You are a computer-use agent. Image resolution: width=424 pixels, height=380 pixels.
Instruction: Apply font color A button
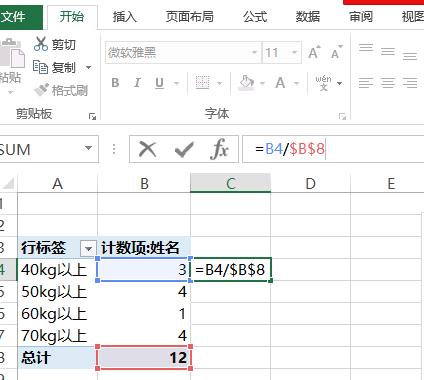pos(280,83)
